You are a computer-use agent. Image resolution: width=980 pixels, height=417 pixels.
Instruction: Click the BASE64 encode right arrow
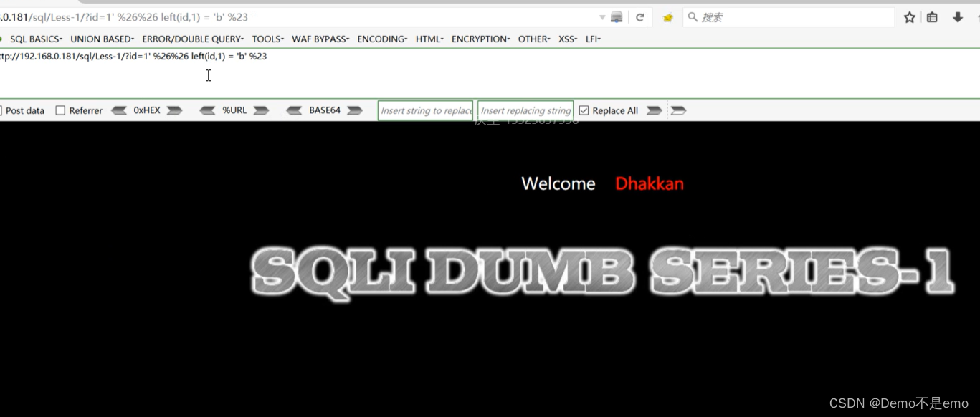pyautogui.click(x=355, y=110)
